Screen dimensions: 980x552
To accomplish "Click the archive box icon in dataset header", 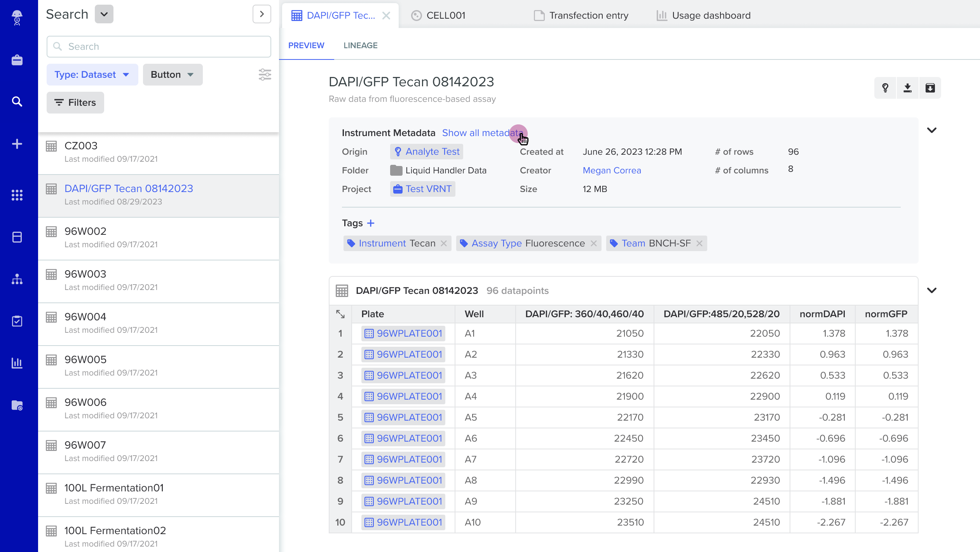I will point(930,88).
